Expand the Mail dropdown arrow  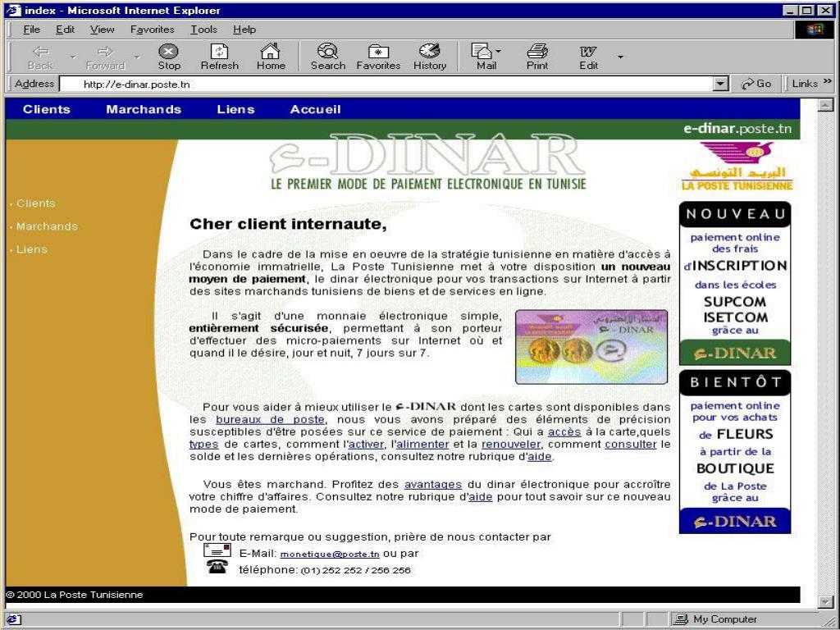click(x=498, y=52)
